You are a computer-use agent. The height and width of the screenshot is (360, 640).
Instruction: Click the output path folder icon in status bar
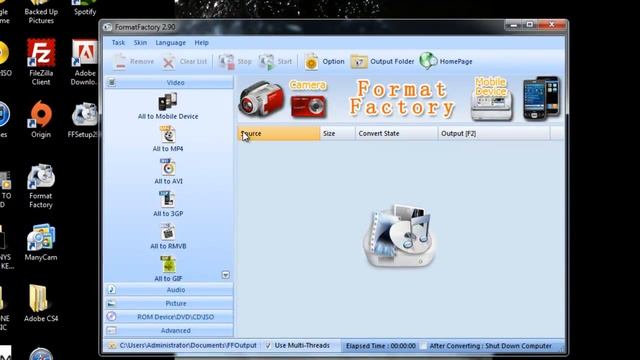(x=112, y=346)
